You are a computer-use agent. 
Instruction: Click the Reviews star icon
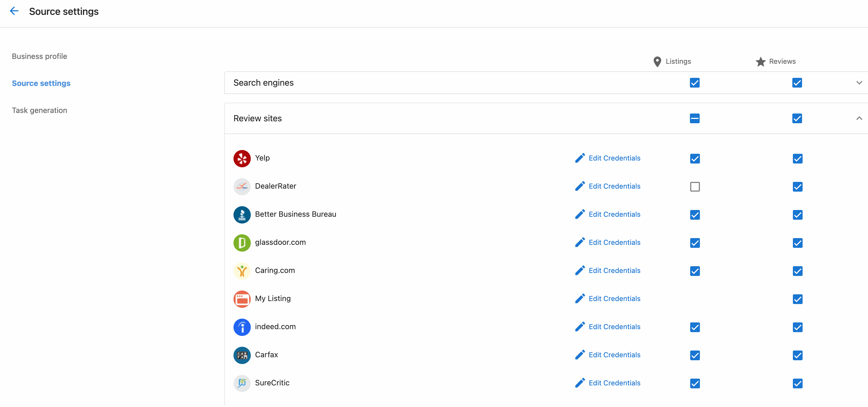pyautogui.click(x=760, y=62)
